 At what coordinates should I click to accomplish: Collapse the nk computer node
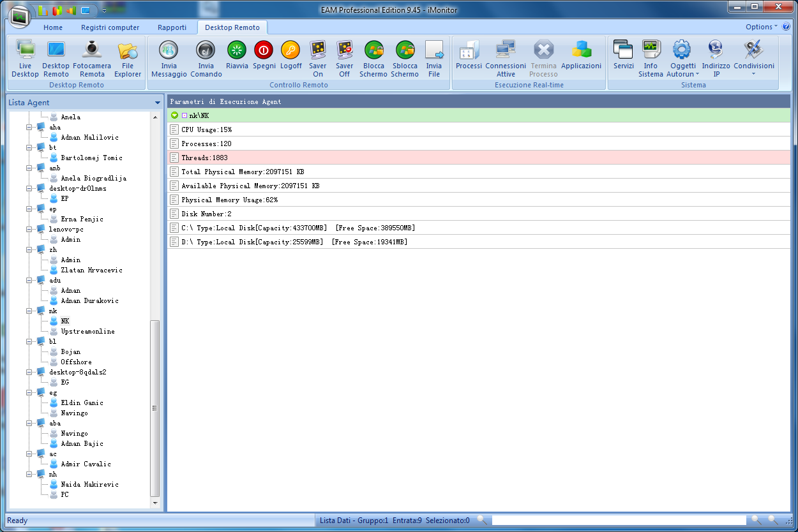coord(29,311)
